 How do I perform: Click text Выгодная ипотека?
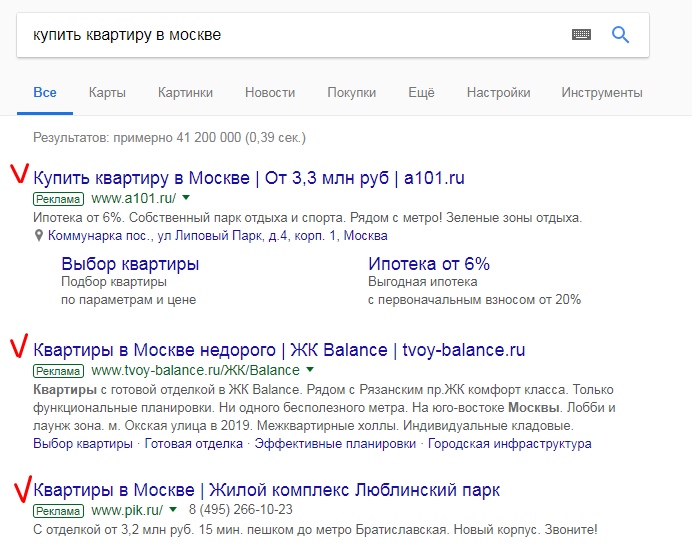[x=423, y=281]
